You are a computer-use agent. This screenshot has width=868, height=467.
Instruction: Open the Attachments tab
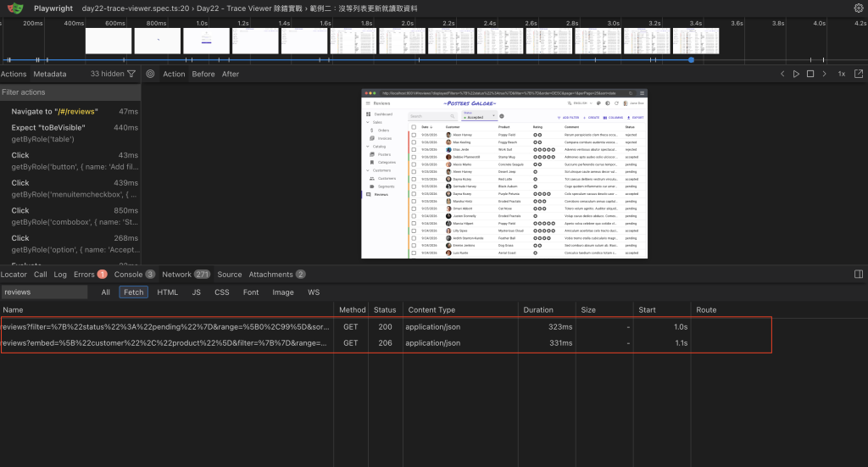point(277,274)
